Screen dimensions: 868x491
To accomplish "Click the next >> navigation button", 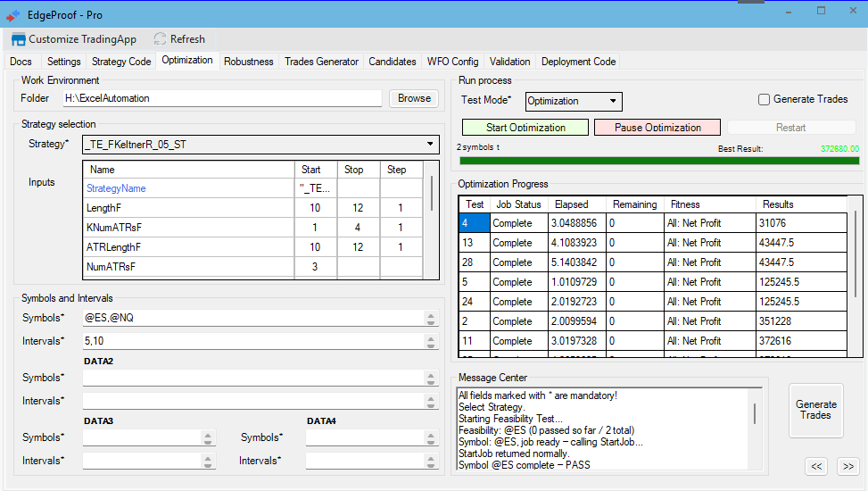I will coord(848,467).
